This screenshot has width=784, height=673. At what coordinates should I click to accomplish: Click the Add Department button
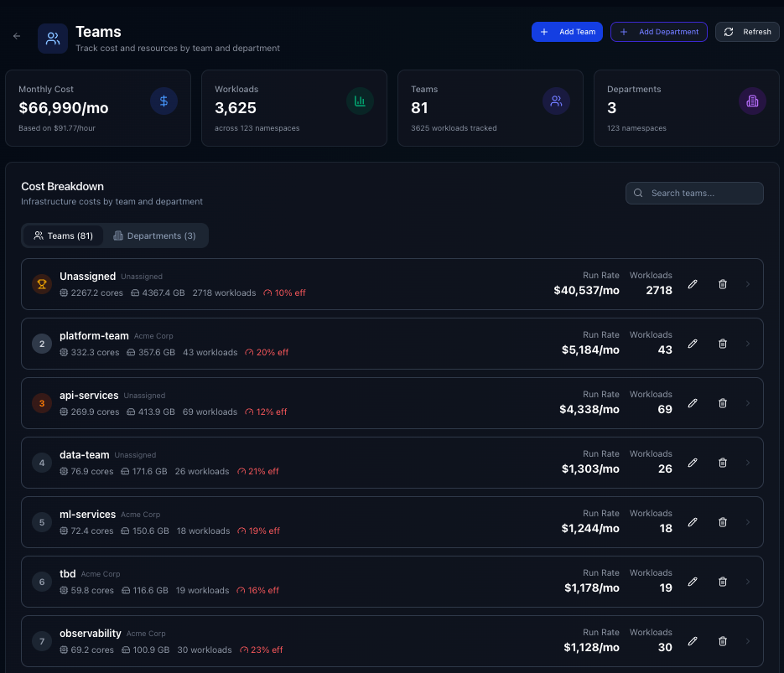[659, 32]
